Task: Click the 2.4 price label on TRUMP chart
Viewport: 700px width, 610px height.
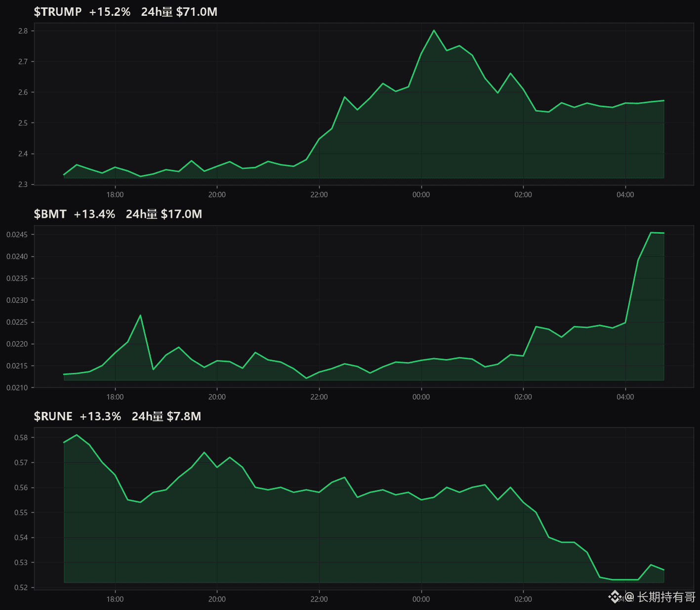Action: pos(23,154)
